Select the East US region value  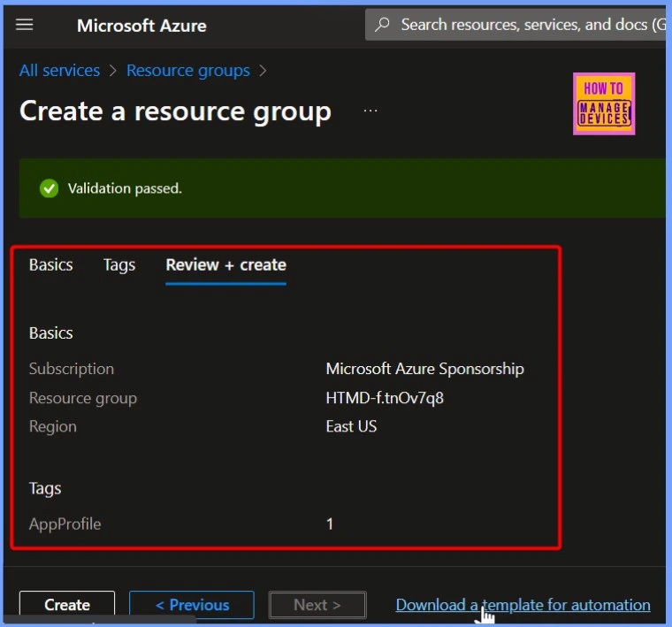pos(351,426)
